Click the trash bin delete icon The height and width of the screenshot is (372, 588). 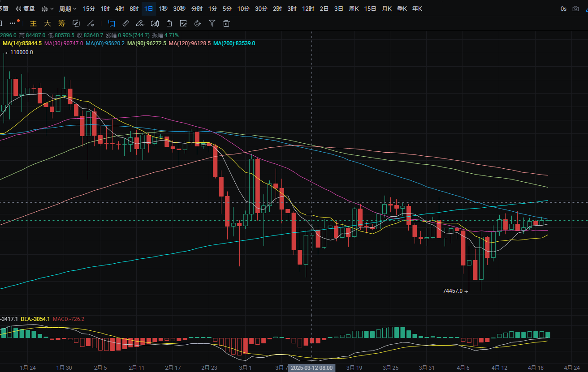226,24
